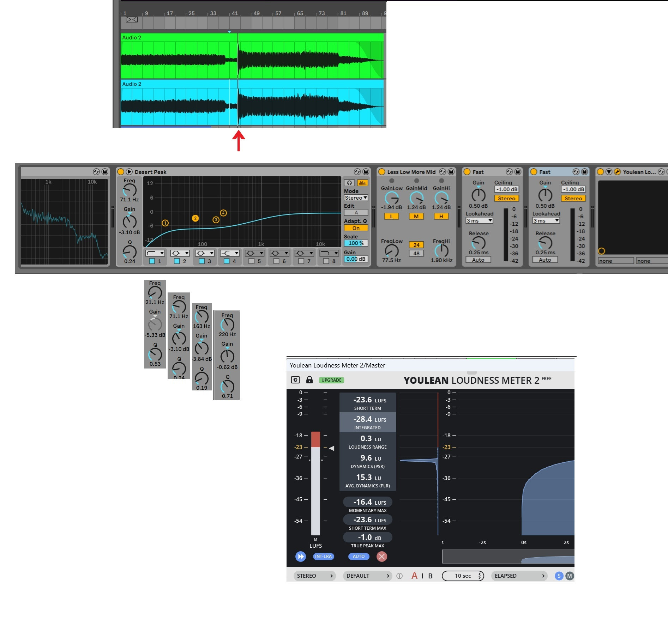668x644 pixels.
Task: Open the EQ Mode Stereo dropdown
Action: coord(356,198)
